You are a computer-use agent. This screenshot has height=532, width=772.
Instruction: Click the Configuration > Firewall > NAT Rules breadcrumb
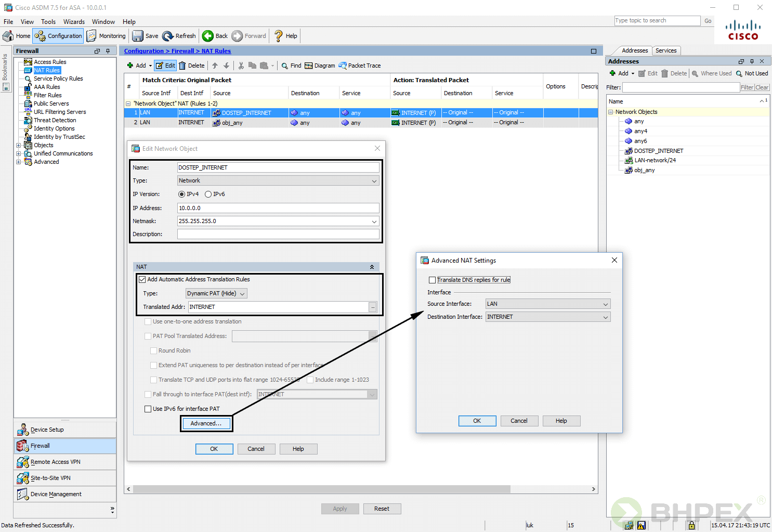tap(177, 51)
